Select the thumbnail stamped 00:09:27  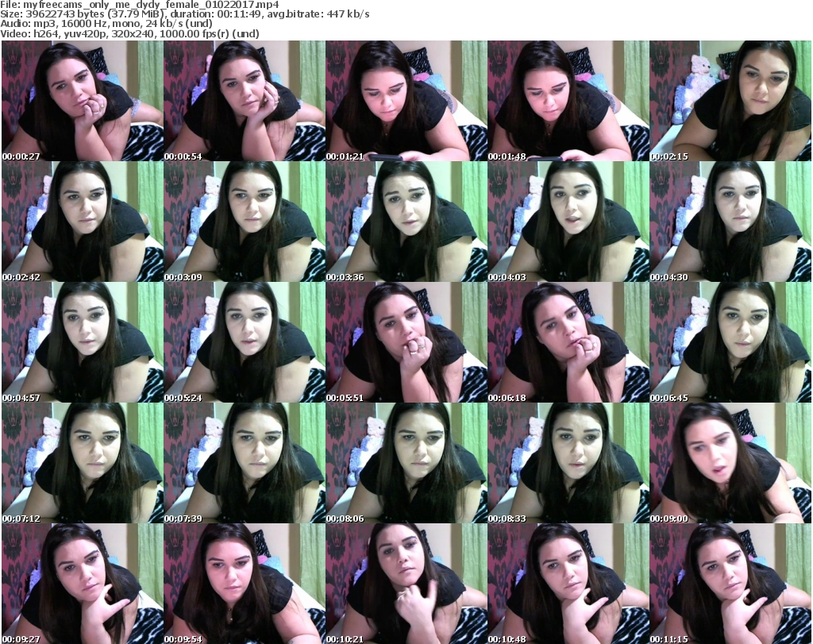pyautogui.click(x=83, y=584)
